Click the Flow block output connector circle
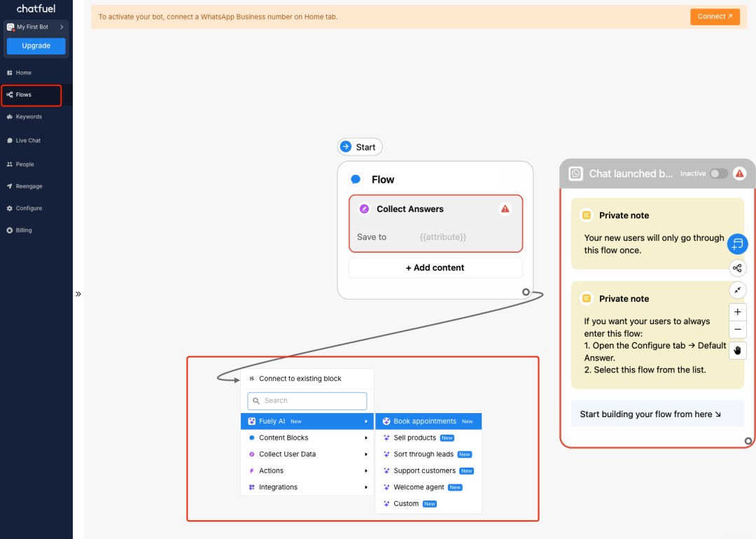Screen dimensions: 756x539 526,292
